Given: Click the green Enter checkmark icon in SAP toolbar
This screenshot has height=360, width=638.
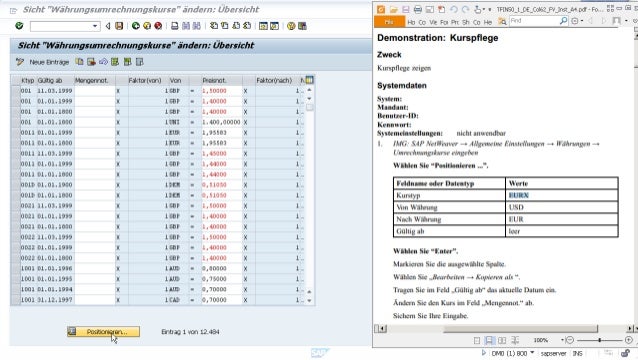Looking at the screenshot, I should (19, 26).
